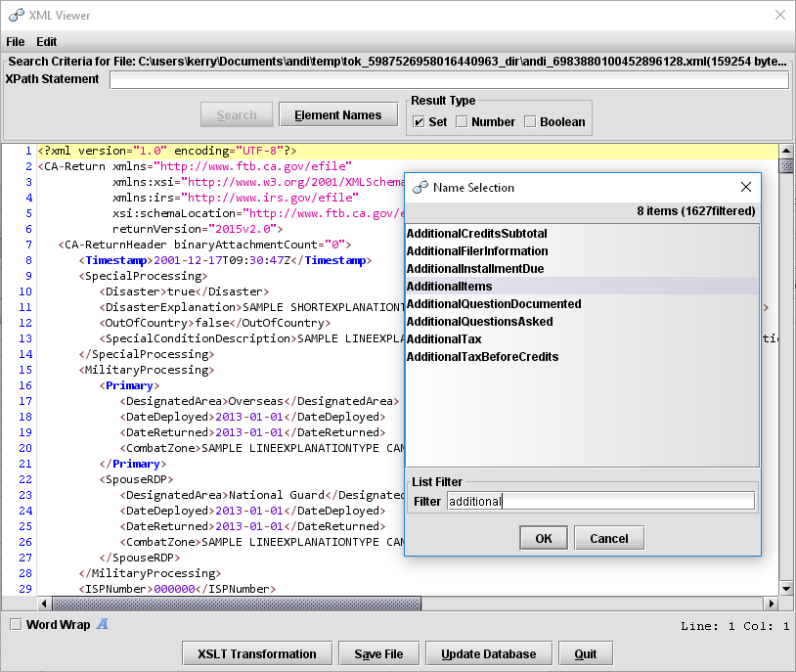Select AdditionalTaxBeforeCredits in the list
Viewport: 796px width, 672px height.
coord(582,357)
